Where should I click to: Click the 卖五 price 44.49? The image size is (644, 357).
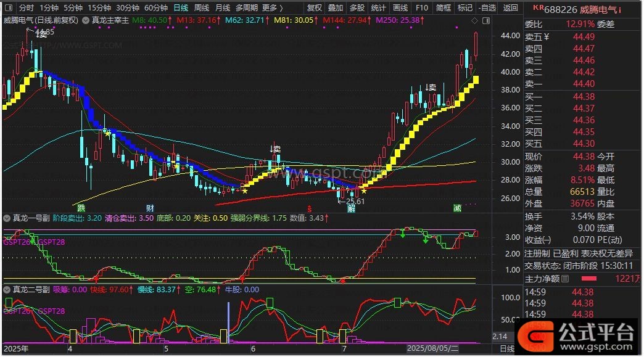pos(584,37)
